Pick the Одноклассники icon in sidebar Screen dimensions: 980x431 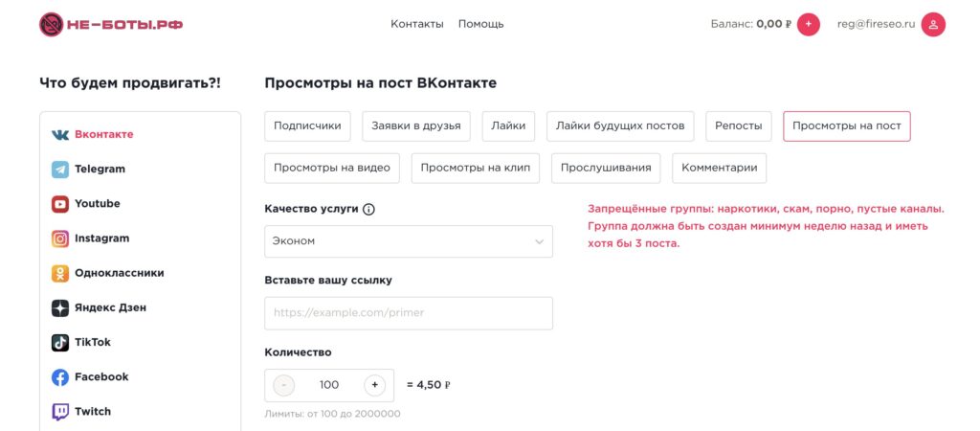click(x=60, y=273)
